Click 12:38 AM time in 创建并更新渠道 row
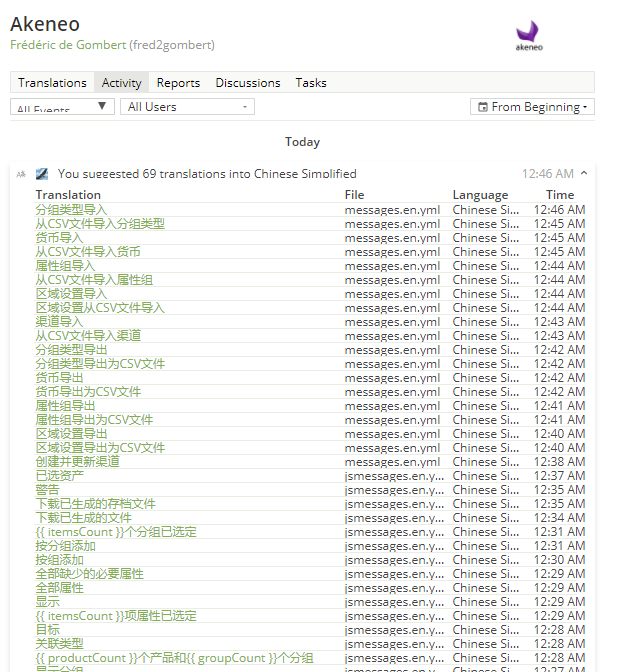617x672 pixels. pos(559,462)
